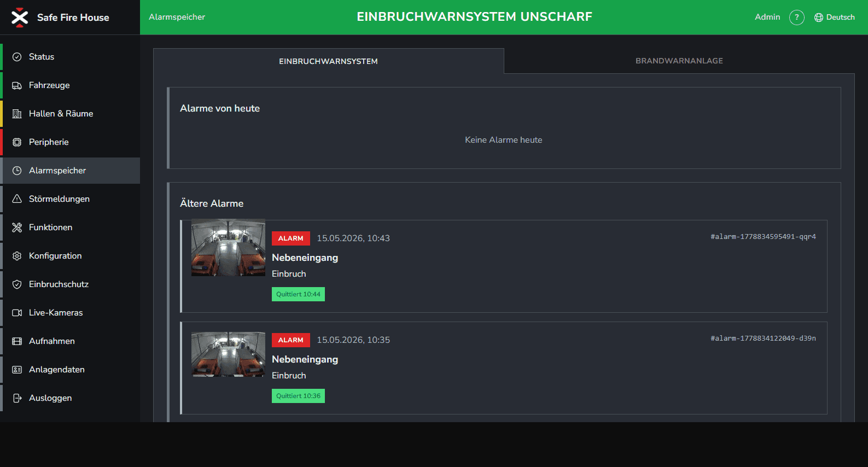The image size is (868, 467).
Task: Click Nebeneingang title of 10:35 alarm
Action: pyautogui.click(x=305, y=359)
